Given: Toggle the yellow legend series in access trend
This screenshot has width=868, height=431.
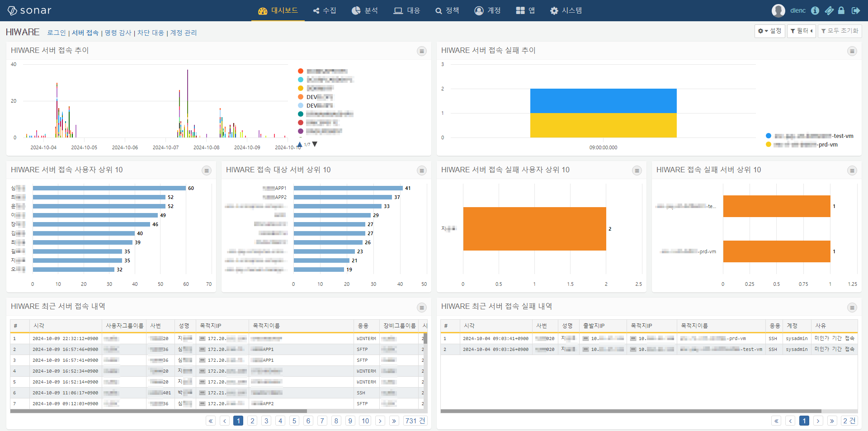Looking at the screenshot, I should (x=316, y=88).
